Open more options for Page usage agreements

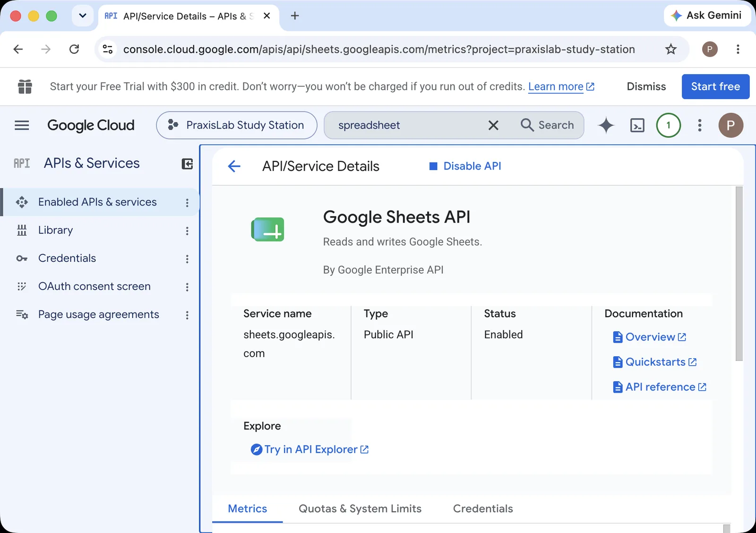[x=187, y=315]
